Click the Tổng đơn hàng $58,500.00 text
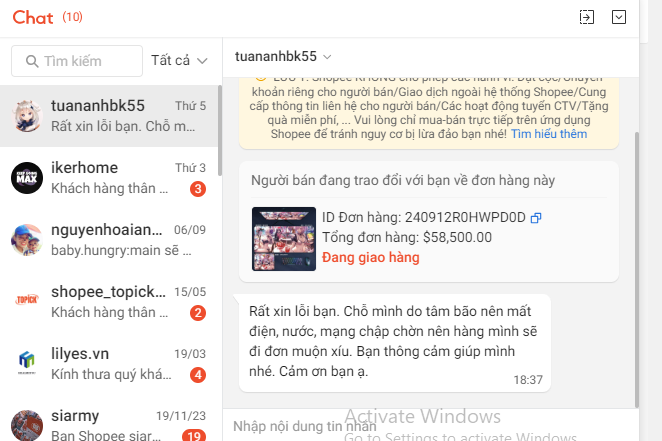The width and height of the screenshot is (662, 441). (407, 238)
